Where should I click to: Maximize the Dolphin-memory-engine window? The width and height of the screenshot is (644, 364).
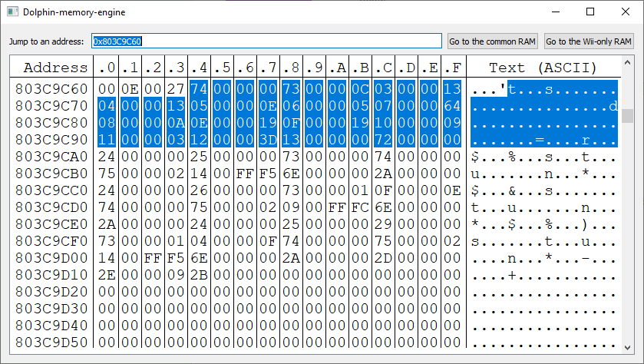590,12
